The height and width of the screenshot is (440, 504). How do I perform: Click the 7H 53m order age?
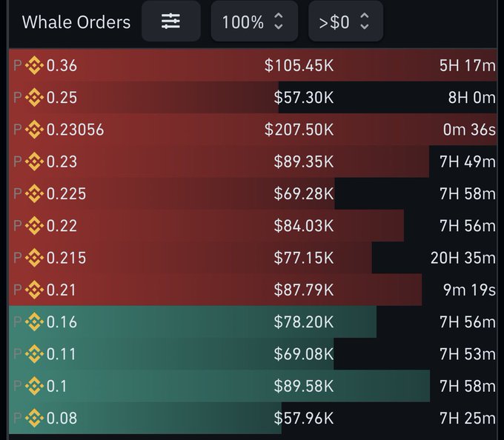(468, 354)
